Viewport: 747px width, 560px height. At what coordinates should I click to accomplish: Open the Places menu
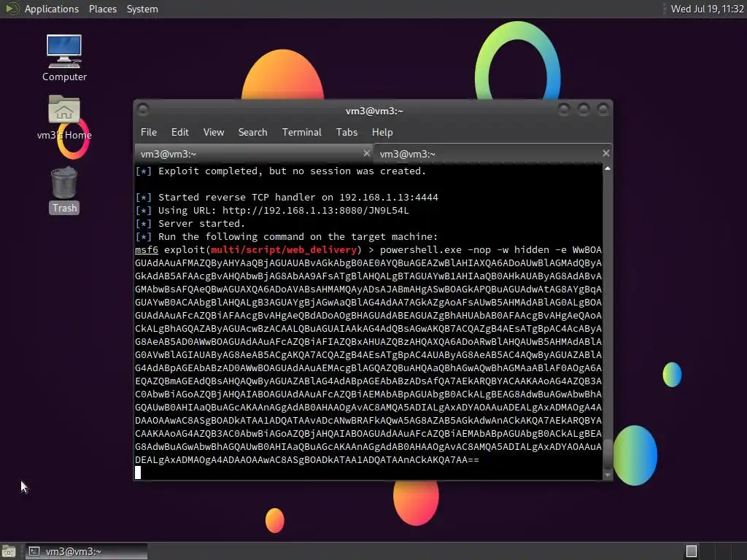[102, 9]
